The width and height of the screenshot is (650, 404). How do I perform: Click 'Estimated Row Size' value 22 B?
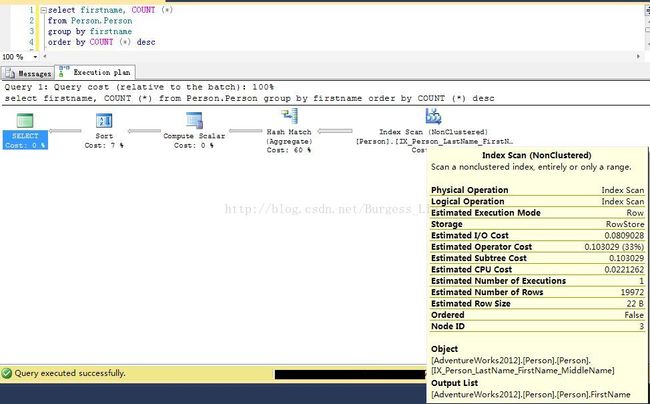coord(635,303)
